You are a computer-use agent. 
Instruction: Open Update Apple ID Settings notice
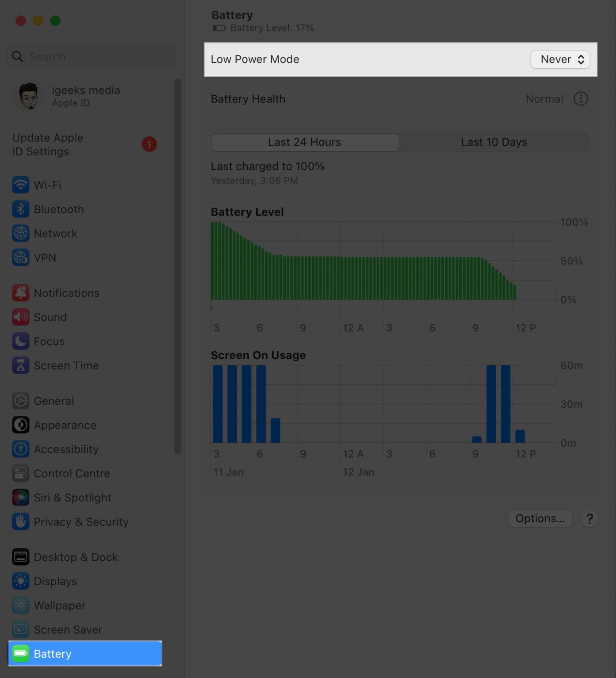coord(84,144)
